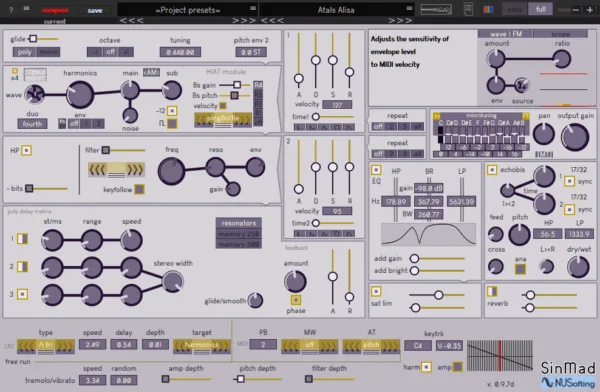Switch to the wave I FM tab

click(505, 34)
